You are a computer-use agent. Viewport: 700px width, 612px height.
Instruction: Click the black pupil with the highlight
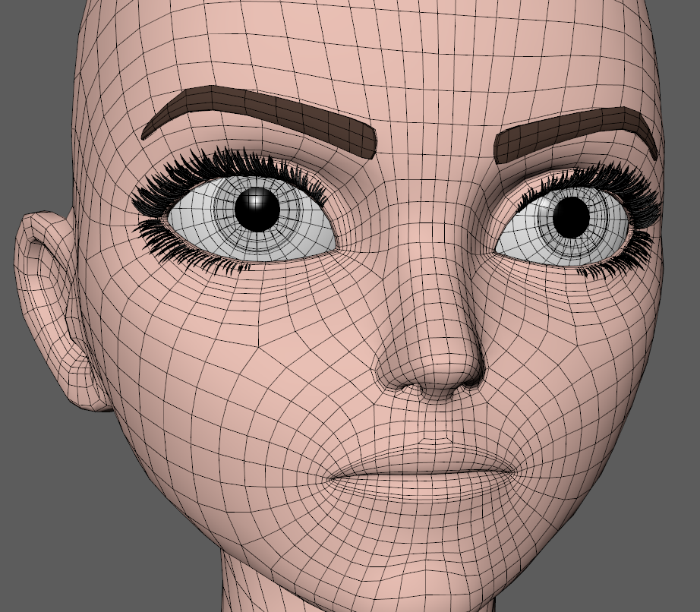pos(257,210)
